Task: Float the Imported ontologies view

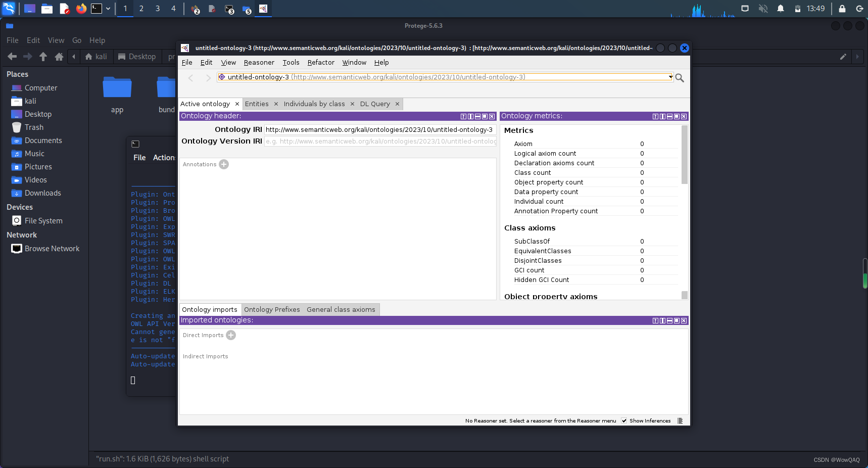Action: point(677,320)
